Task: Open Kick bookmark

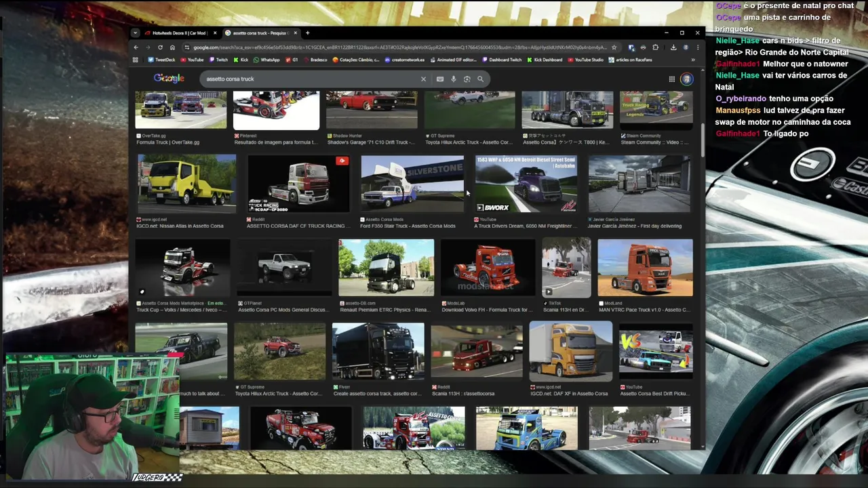Action: pyautogui.click(x=241, y=60)
